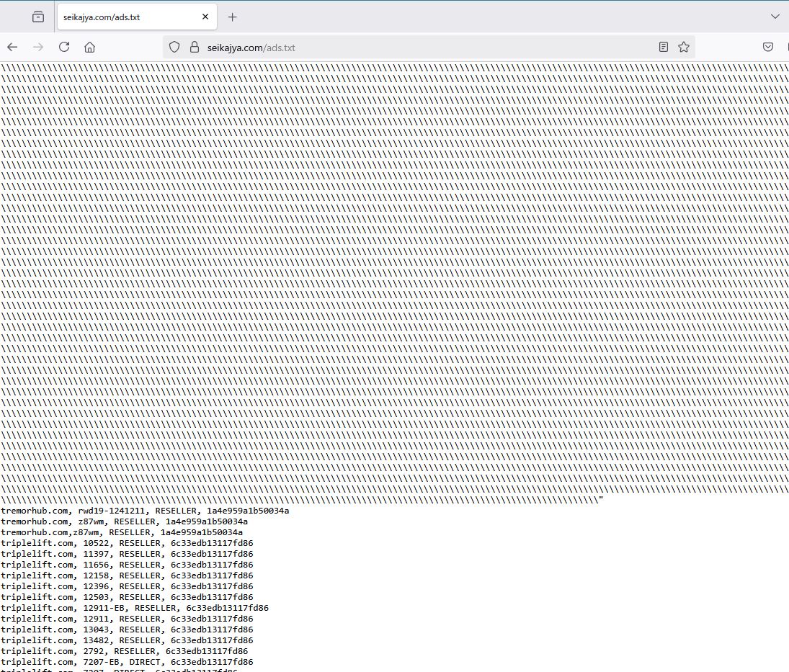Go forward to the next page

(38, 48)
